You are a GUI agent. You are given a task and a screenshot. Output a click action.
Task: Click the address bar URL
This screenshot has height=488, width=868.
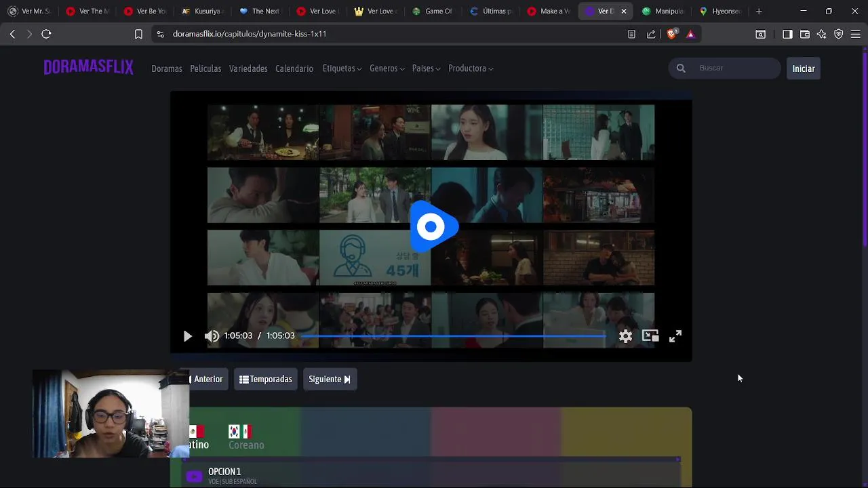point(250,34)
